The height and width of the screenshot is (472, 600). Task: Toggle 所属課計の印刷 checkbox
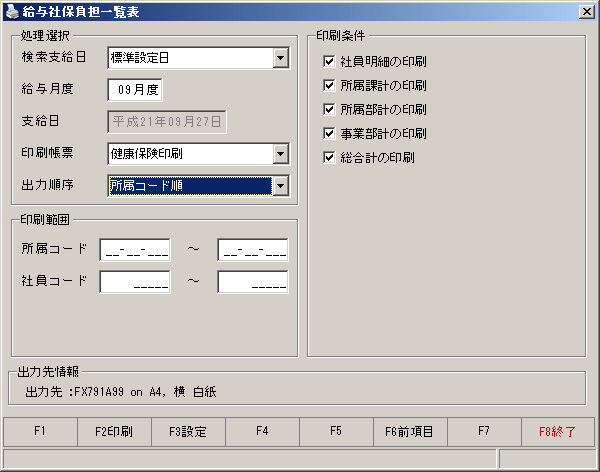(329, 85)
